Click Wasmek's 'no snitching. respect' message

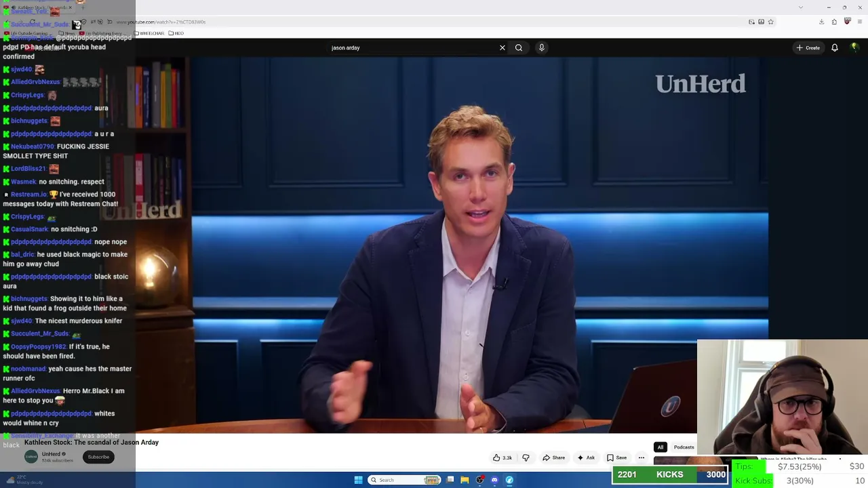tap(72, 182)
